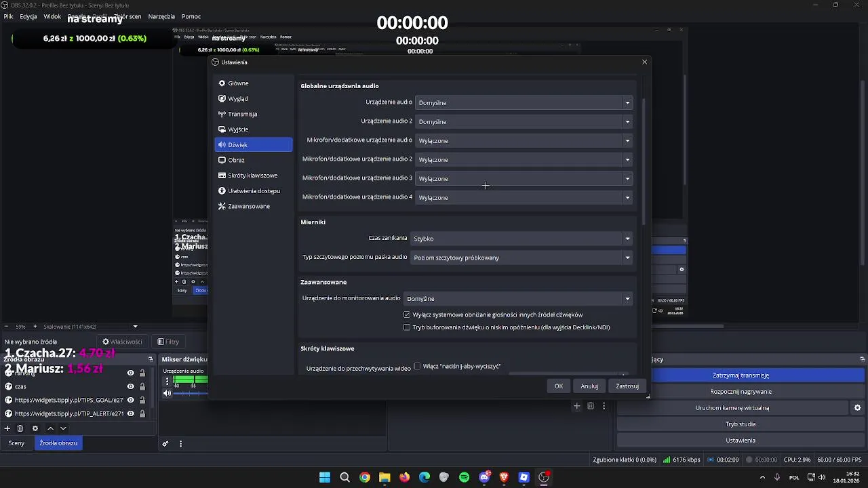
Task: Open Urządzenie audio 2 dropdown
Action: (x=524, y=121)
